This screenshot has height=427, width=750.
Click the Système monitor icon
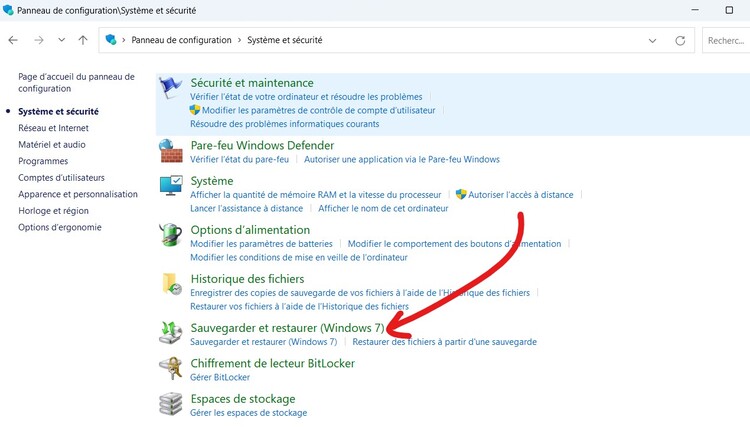pyautogui.click(x=171, y=186)
